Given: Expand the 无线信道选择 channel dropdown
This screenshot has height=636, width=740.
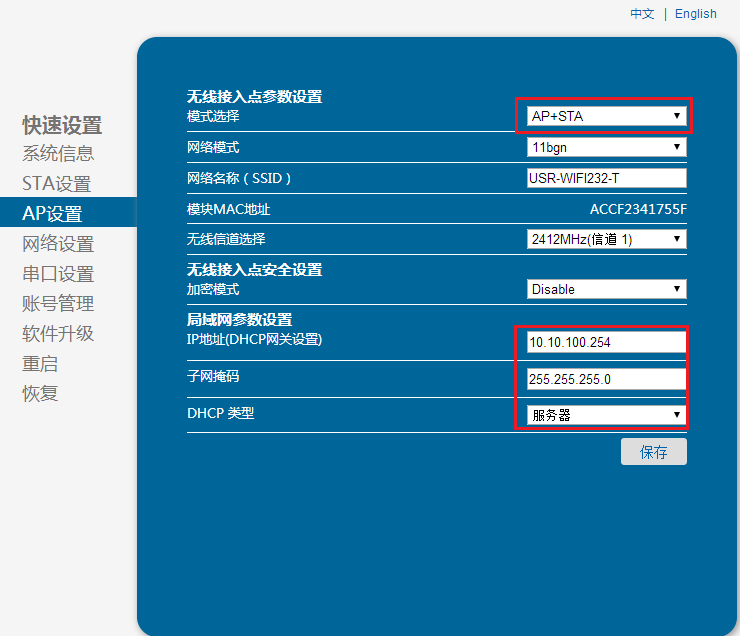Looking at the screenshot, I should [606, 239].
